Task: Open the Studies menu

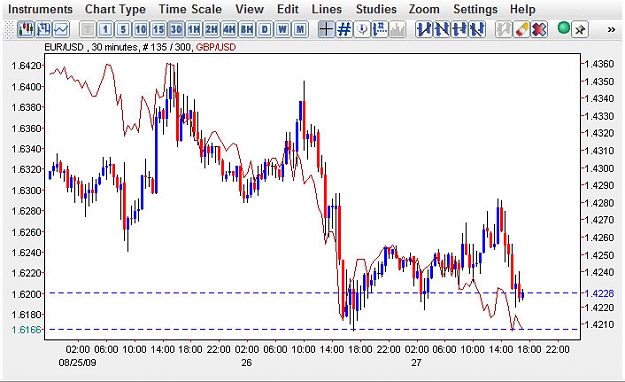Action: 376,9
